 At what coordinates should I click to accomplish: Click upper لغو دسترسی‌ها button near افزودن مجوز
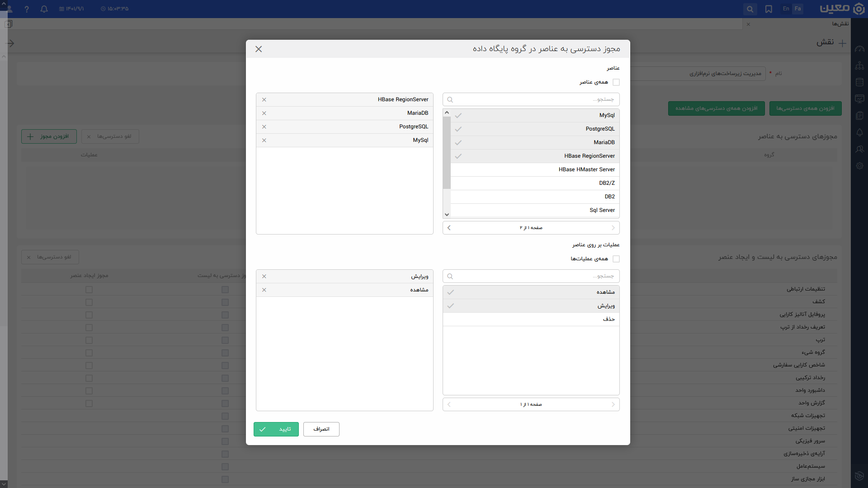click(x=110, y=136)
